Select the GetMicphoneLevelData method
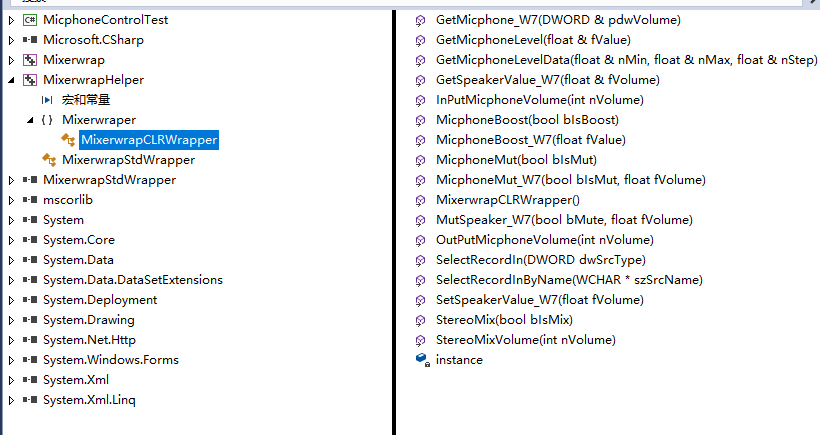The width and height of the screenshot is (820, 435). pos(627,60)
